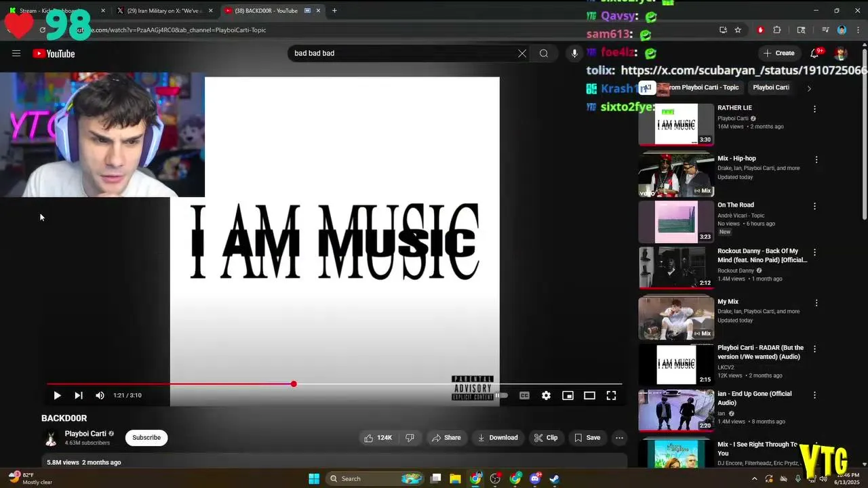868x488 pixels.
Task: Open the browser extensions puzzle icon
Action: (x=777, y=30)
